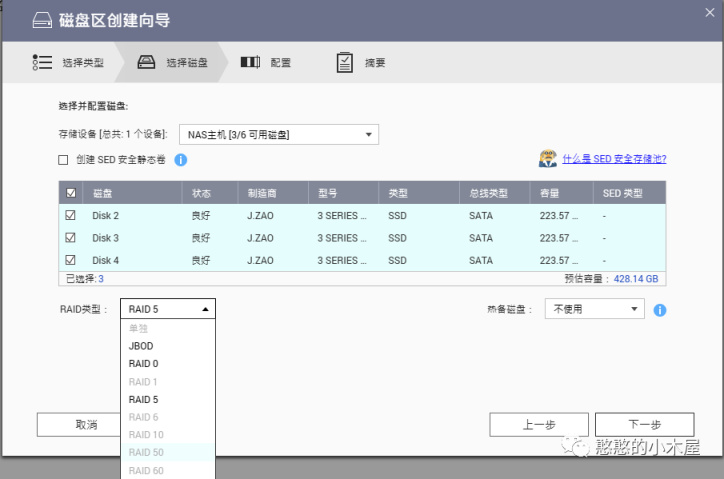
Task: Sort by the Model column header
Action: (x=344, y=193)
